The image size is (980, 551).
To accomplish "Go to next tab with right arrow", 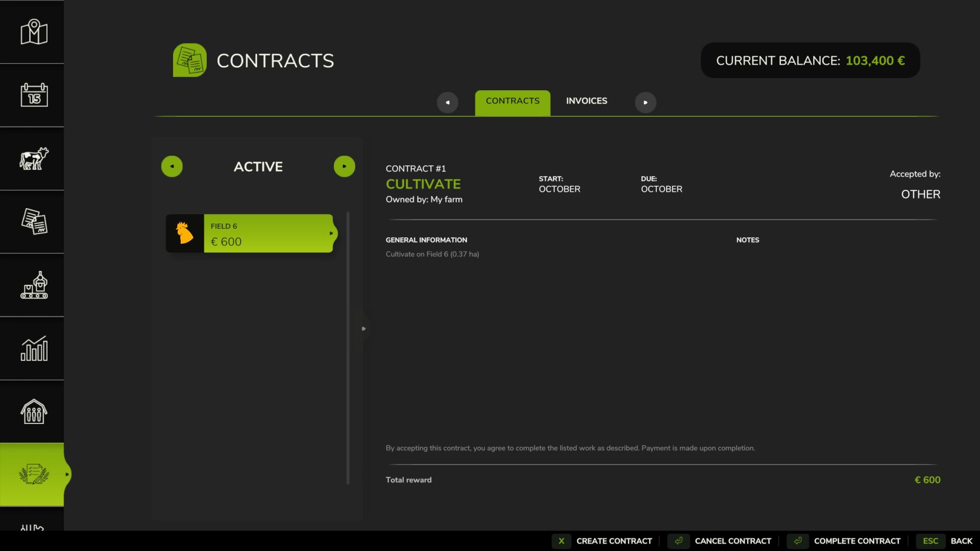I will 645,103.
